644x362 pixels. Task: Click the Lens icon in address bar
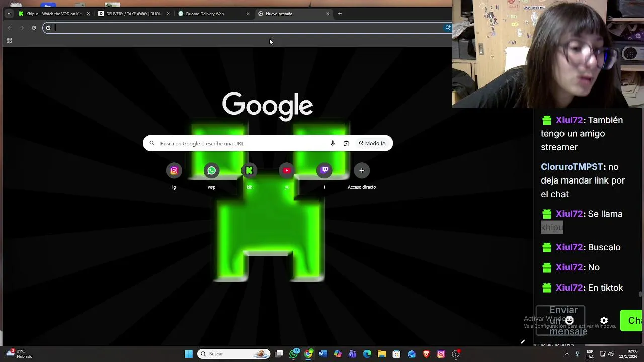448,28
